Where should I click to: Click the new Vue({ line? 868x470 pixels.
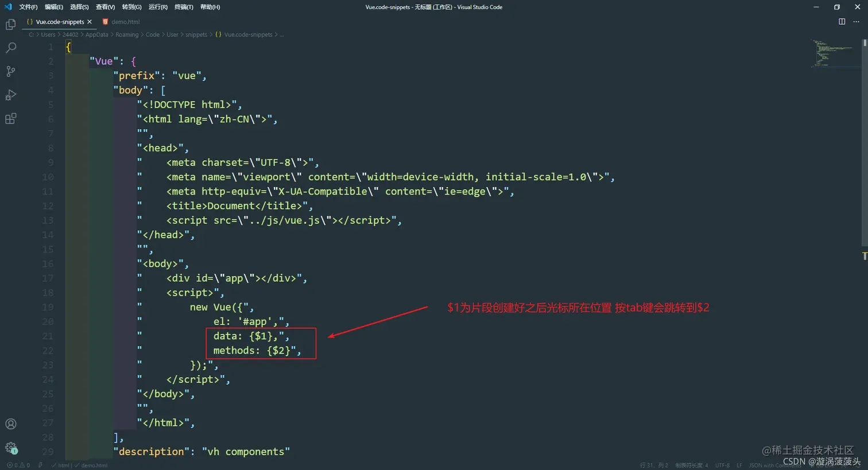(x=195, y=307)
